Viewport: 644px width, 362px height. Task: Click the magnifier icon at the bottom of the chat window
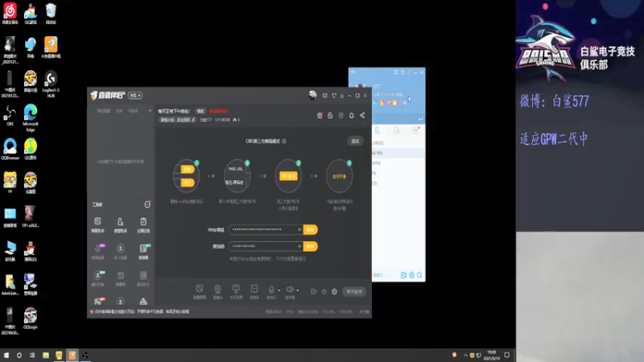point(419,275)
